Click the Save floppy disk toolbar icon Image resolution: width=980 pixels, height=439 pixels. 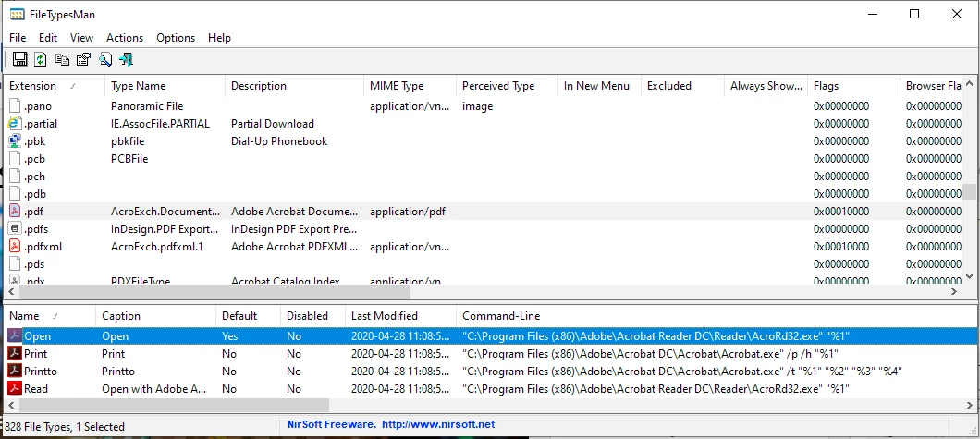20,59
